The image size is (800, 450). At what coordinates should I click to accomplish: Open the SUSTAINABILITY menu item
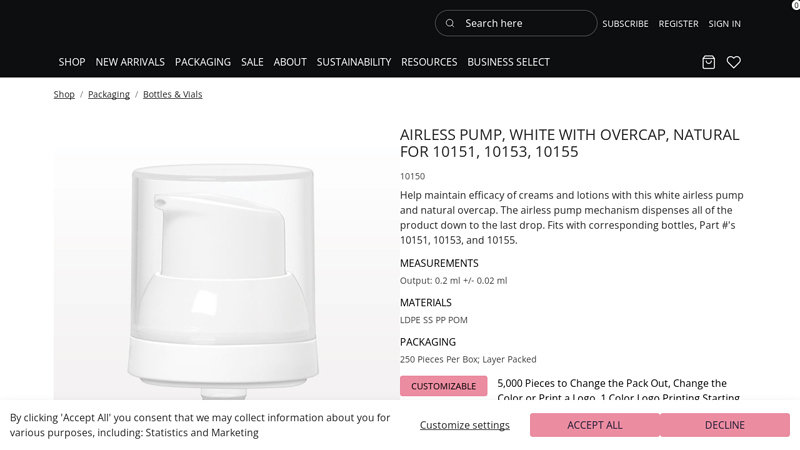click(x=354, y=62)
